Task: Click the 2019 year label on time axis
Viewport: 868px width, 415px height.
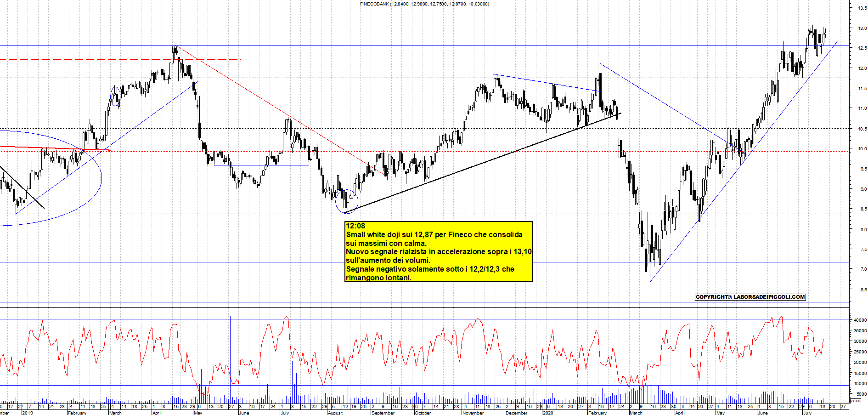Action: [28, 413]
